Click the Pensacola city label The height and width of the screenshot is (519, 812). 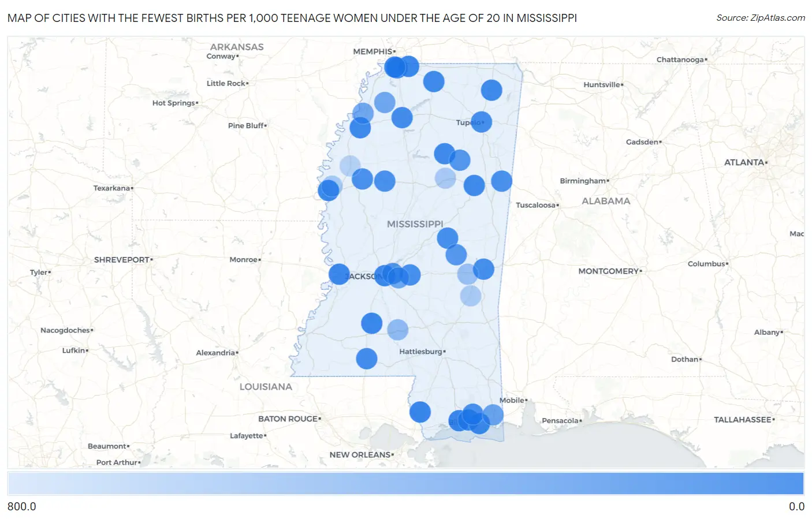(560, 420)
